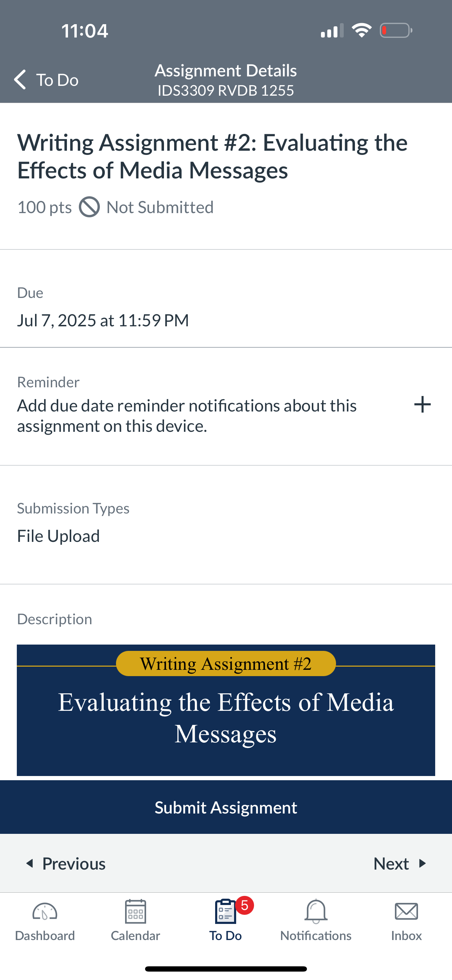This screenshot has height=980, width=452.
Task: Tap the red 5 badge on To Do
Action: click(245, 905)
